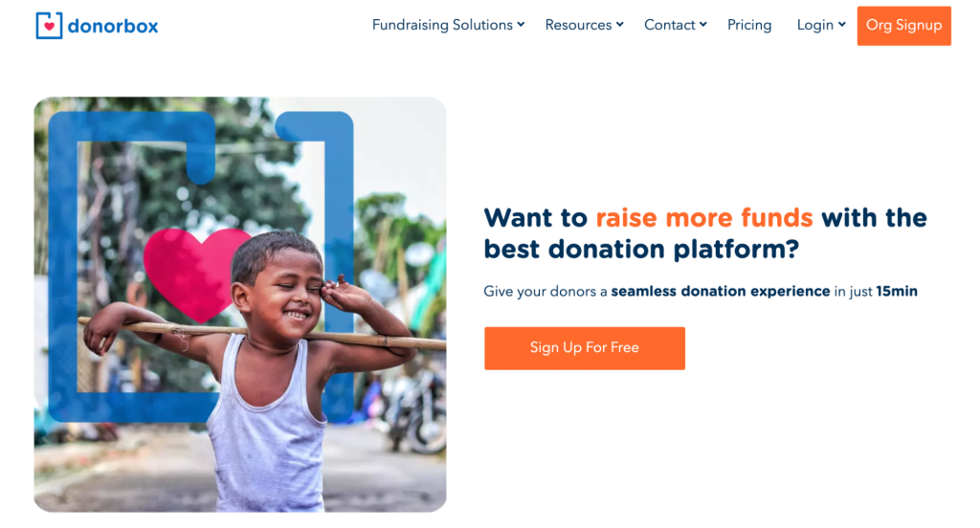980x528 pixels.
Task: Click the bold '15min' text
Action: [897, 291]
